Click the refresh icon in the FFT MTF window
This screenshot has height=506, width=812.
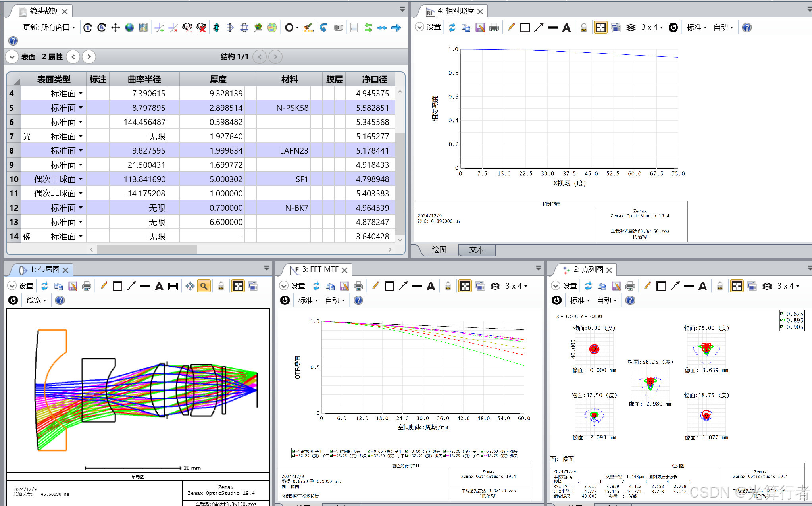pos(316,286)
